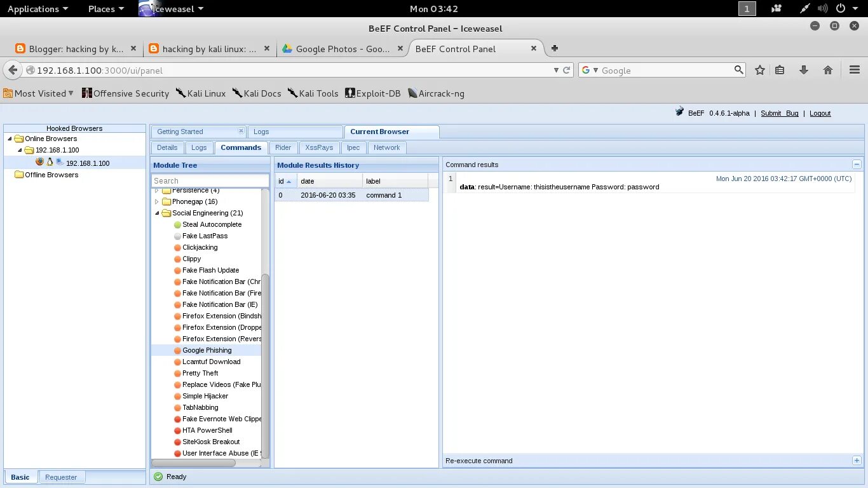Switch to the Requester tab
The image size is (868, 488).
[x=61, y=477]
